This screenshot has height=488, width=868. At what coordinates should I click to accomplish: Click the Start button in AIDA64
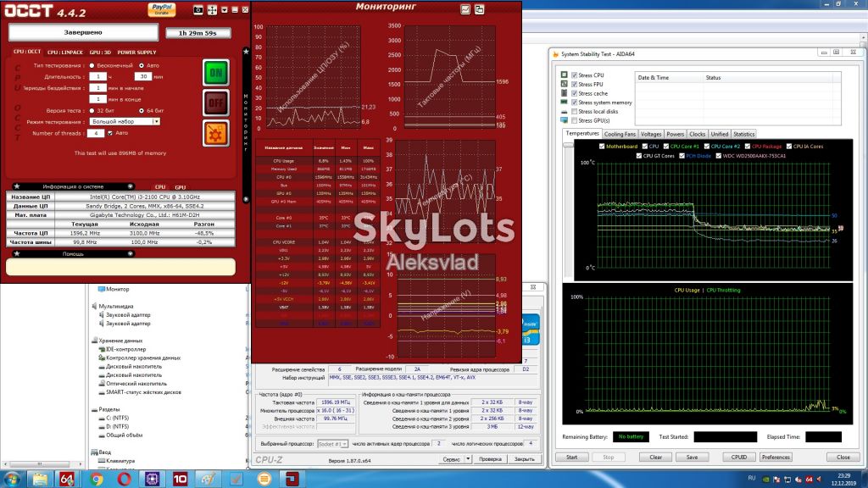pos(572,457)
